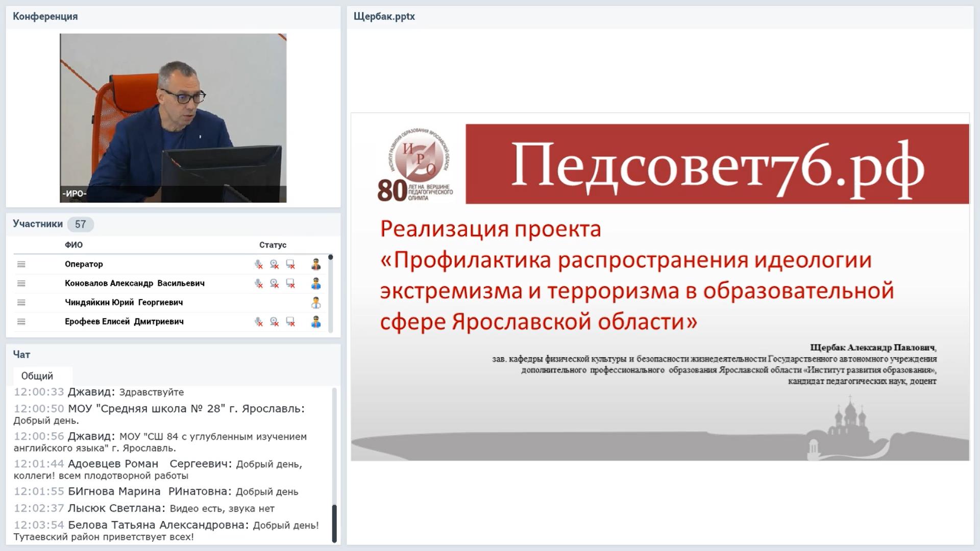Click muted microphone icon for Коновалов Александр Васильевич
The image size is (980, 551).
[x=259, y=283]
